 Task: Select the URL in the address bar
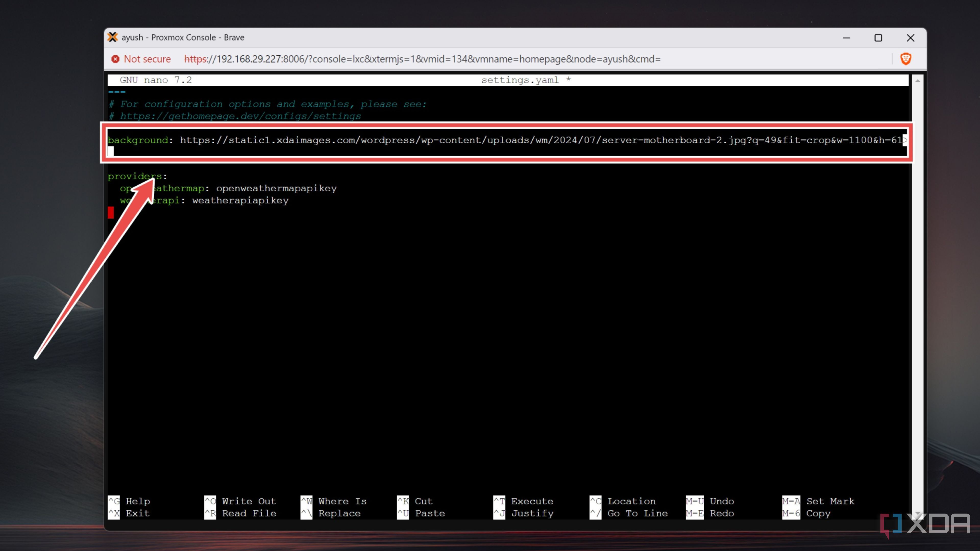[x=419, y=59]
